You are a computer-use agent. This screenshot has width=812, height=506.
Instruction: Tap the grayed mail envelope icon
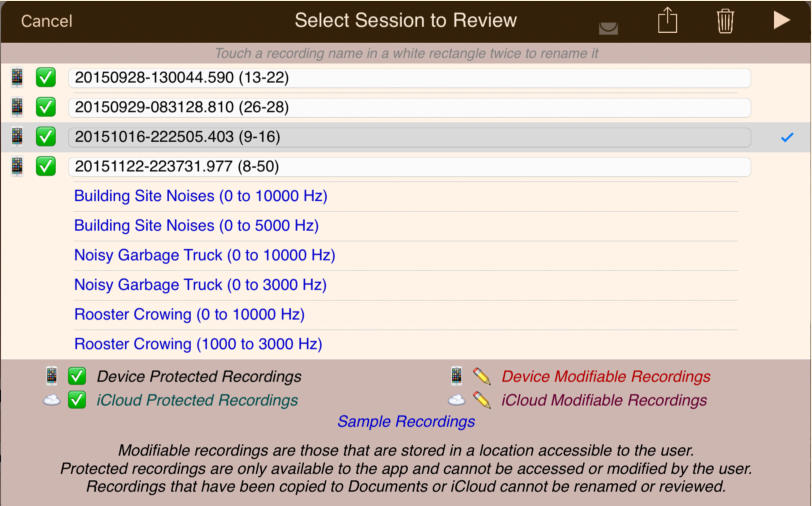tap(608, 27)
